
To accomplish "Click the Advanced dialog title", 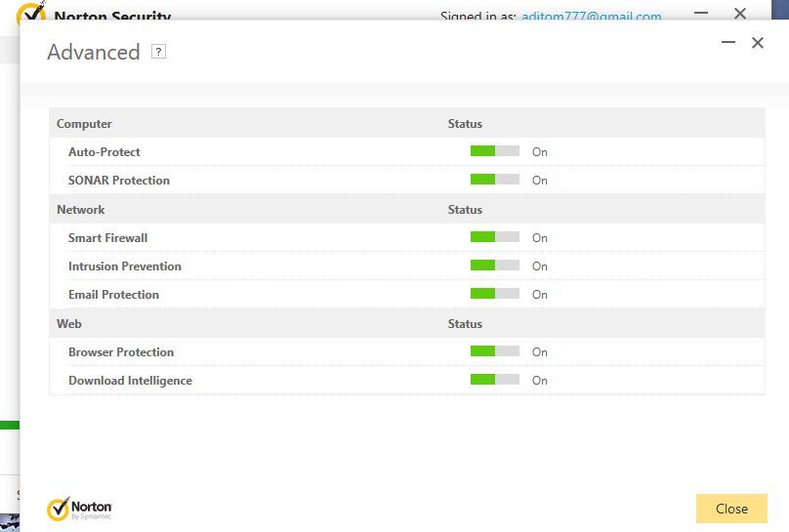I will (94, 53).
